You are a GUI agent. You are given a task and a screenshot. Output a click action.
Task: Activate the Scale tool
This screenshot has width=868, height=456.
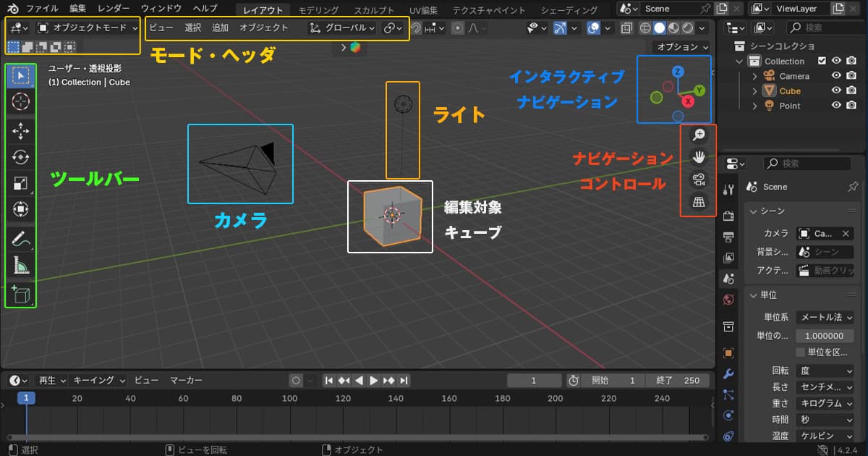pyautogui.click(x=21, y=184)
